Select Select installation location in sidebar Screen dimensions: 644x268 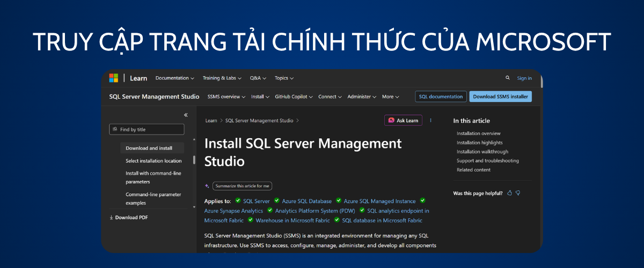[153, 161]
